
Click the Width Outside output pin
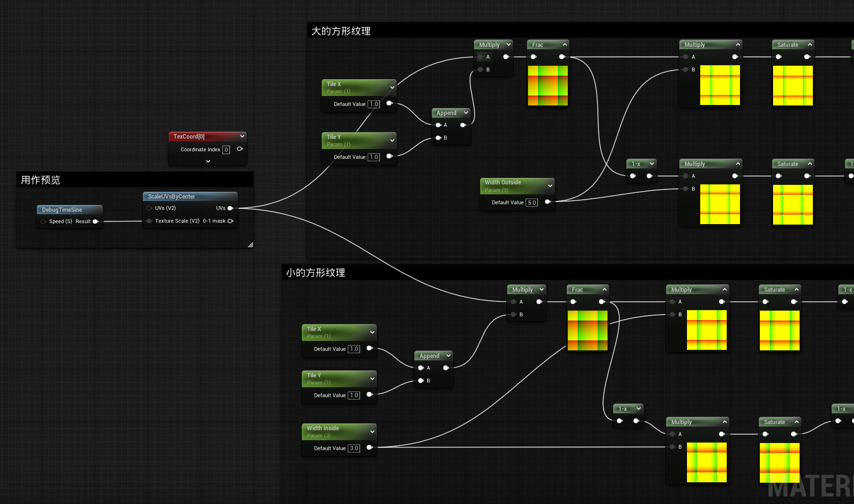point(547,202)
